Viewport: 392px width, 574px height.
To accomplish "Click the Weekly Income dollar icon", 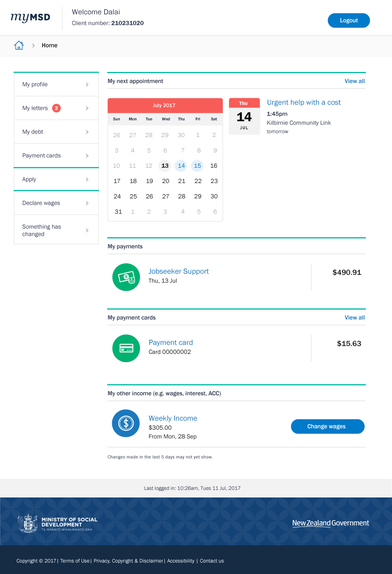I will (x=126, y=423).
